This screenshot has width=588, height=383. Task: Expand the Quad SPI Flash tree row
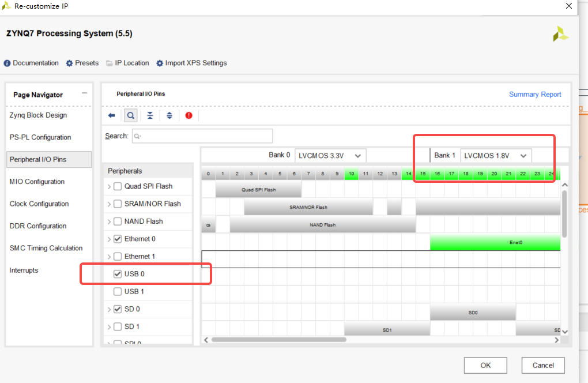pos(109,187)
